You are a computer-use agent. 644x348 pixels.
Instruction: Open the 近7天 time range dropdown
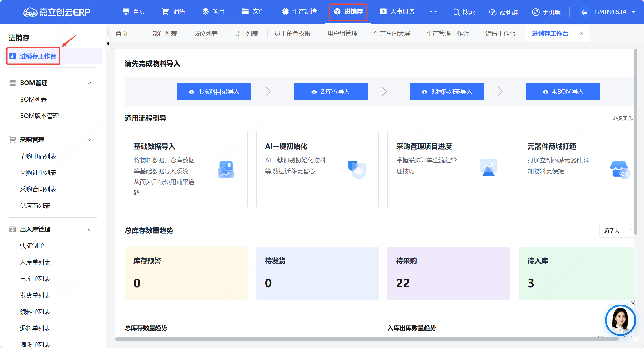617,231
